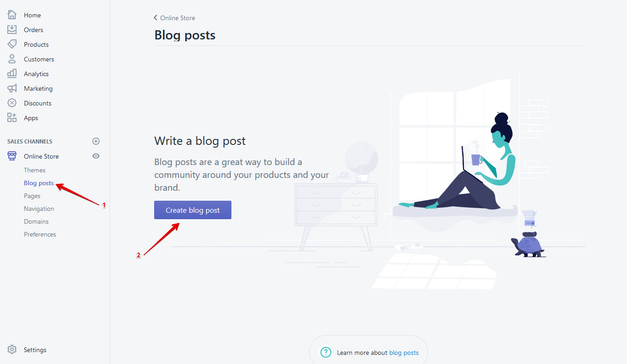Click the Analytics bar chart icon

[x=12, y=74]
